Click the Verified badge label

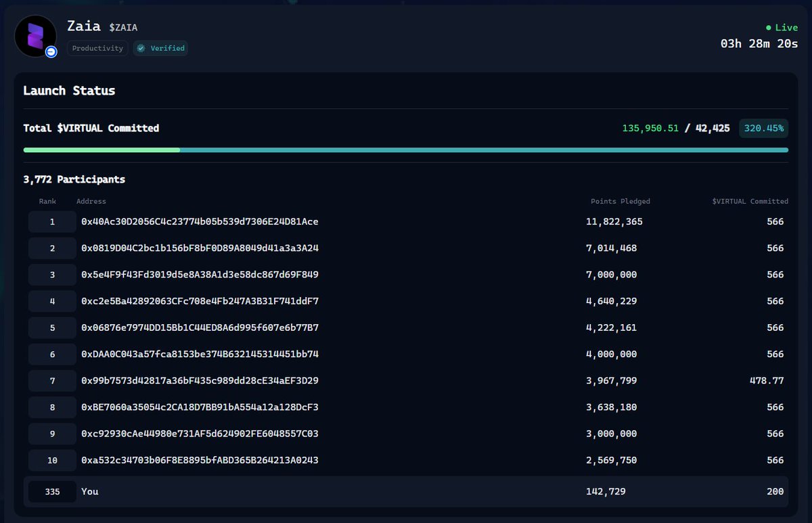point(160,49)
